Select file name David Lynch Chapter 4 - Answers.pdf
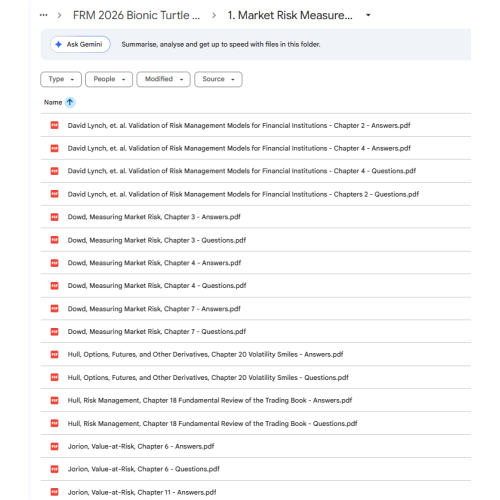The width and height of the screenshot is (500, 500). (x=239, y=148)
